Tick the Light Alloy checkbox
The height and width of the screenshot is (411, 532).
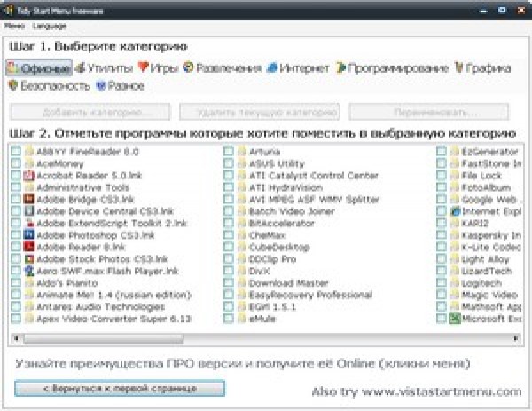pyautogui.click(x=442, y=259)
